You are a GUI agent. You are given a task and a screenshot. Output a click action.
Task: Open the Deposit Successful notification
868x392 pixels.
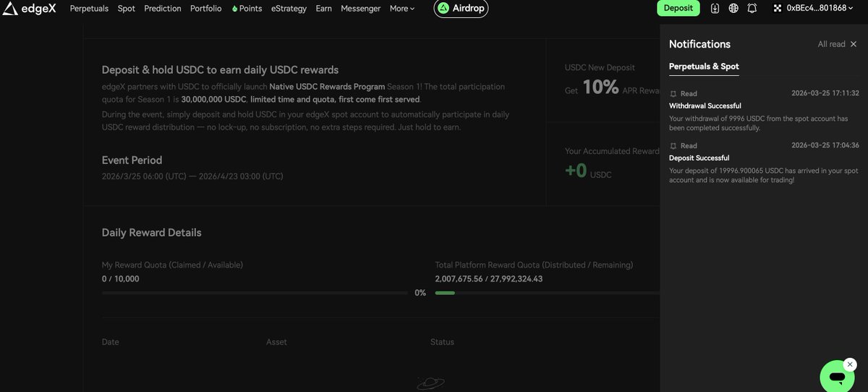coord(764,162)
